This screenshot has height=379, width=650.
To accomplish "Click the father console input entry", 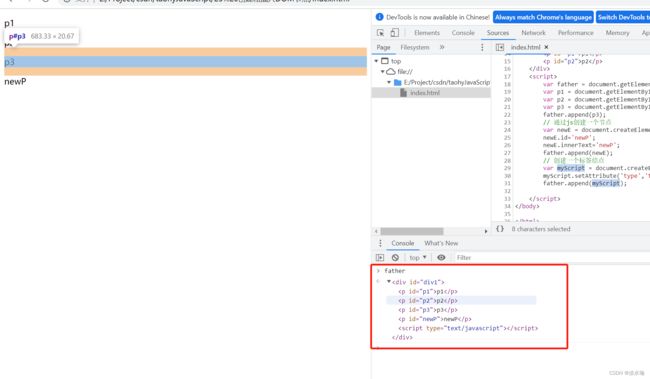I will 395,271.
